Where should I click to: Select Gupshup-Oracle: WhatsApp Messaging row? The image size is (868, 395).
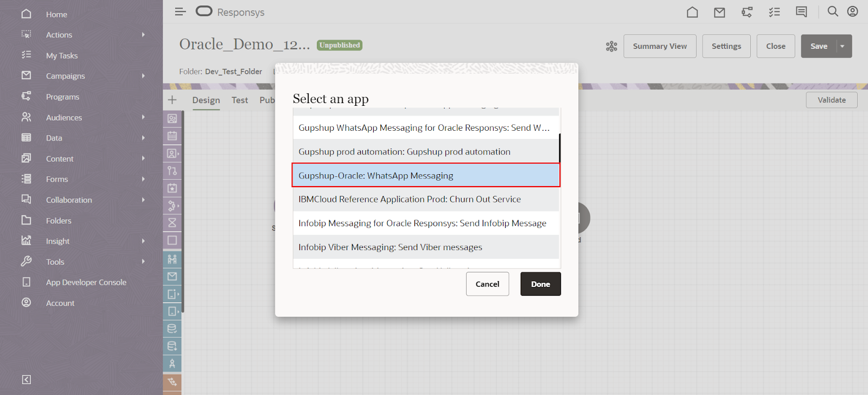426,175
